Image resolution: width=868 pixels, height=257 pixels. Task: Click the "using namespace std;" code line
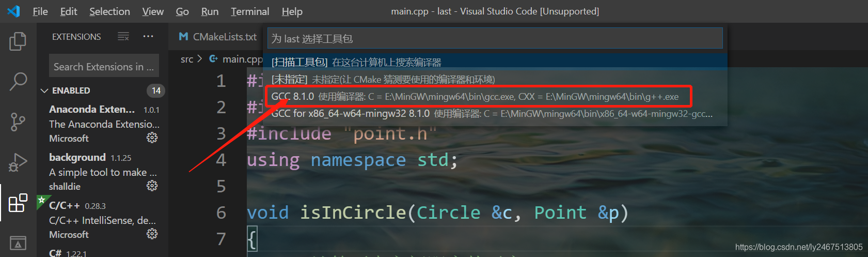tap(352, 160)
